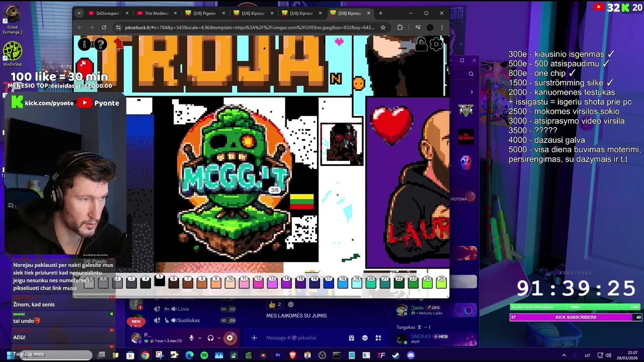Close the DrDisrespect tab
Image resolution: width=644 pixels, height=362 pixels.
tap(127, 13)
